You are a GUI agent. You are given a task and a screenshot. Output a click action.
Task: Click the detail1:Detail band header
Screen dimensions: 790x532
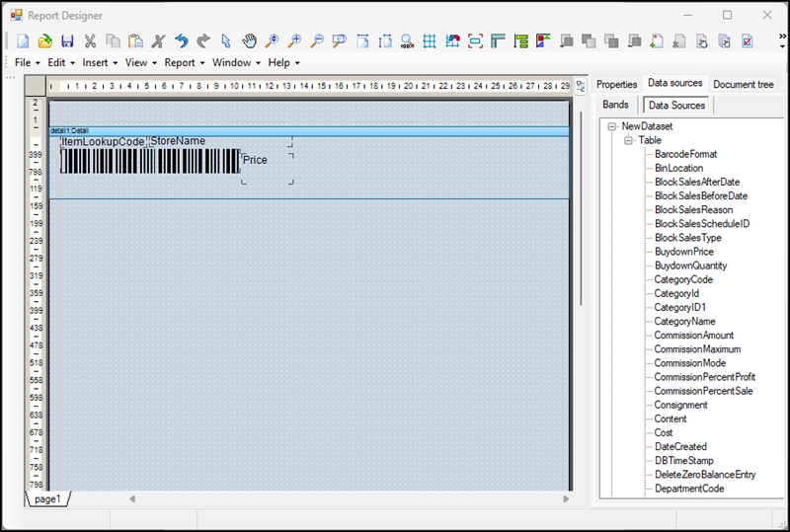(x=309, y=131)
